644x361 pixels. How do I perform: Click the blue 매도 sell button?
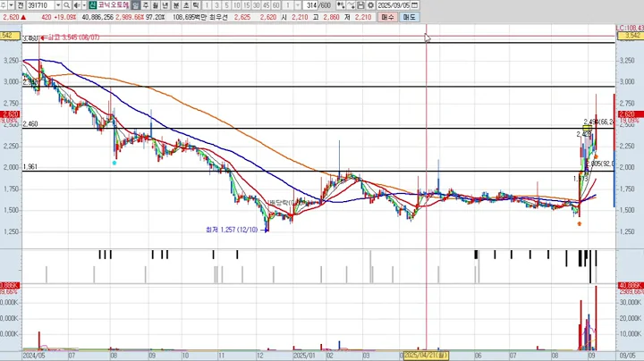[409, 17]
